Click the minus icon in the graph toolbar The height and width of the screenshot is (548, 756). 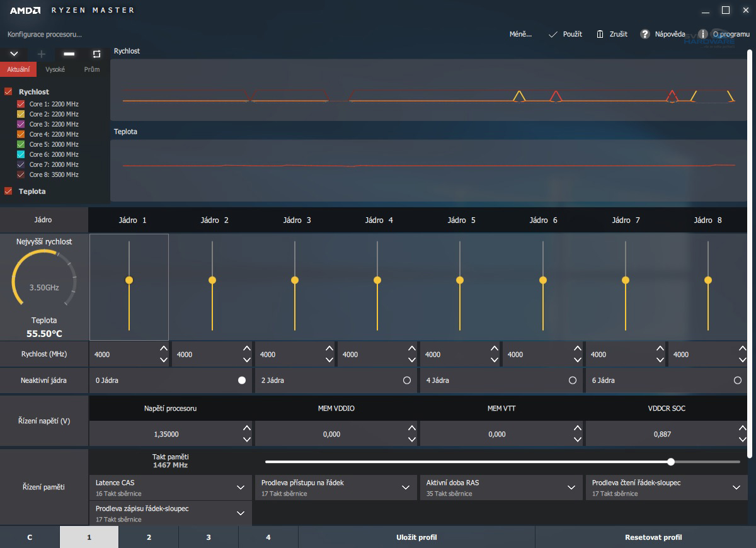(x=69, y=54)
